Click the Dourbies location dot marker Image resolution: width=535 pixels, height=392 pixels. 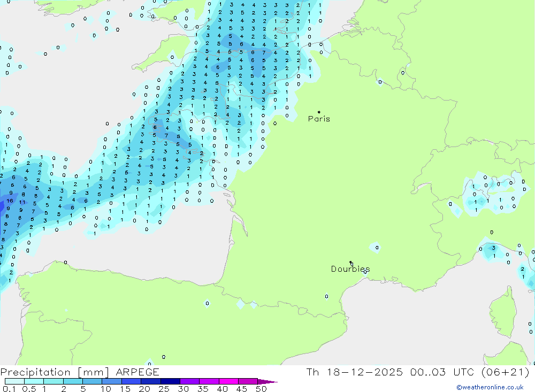click(351, 262)
